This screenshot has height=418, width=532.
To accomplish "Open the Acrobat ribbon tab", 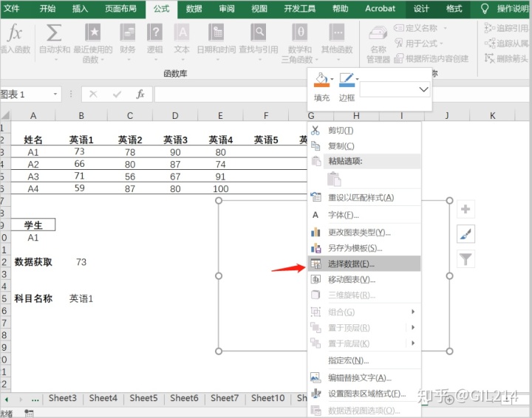I will click(380, 8).
